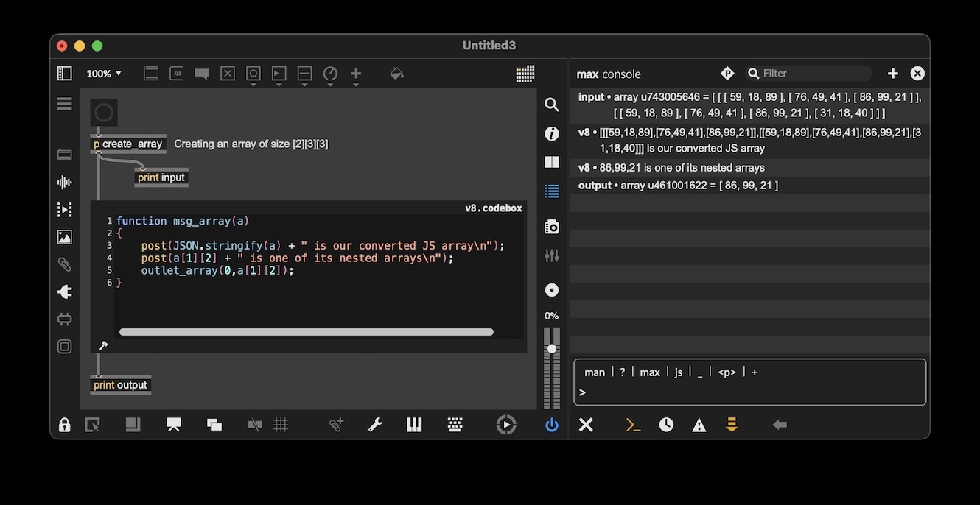Click the back arrow in the console toolbar
Viewport: 980px width, 505px height.
(x=780, y=425)
